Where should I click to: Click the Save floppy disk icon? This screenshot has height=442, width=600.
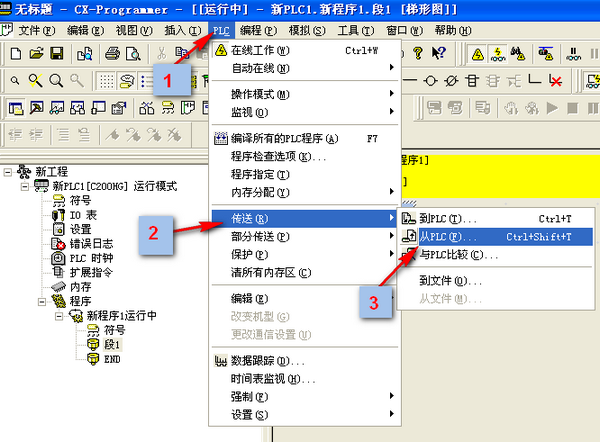pyautogui.click(x=57, y=54)
